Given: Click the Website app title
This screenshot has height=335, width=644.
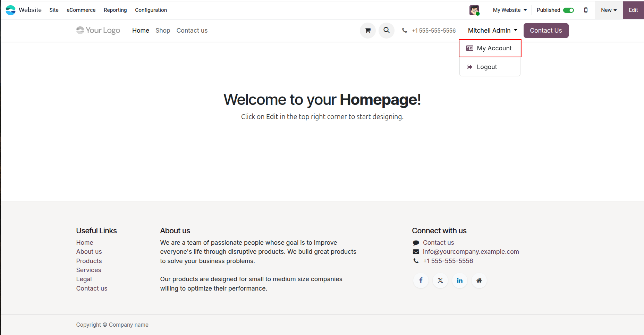Looking at the screenshot, I should click(x=30, y=10).
